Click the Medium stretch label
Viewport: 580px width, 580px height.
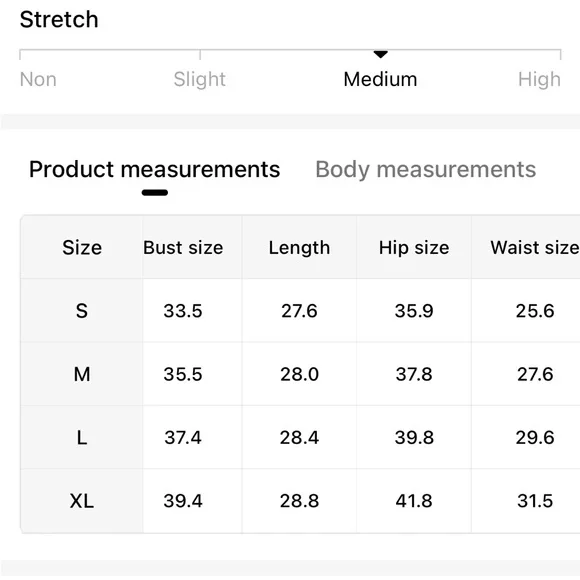380,79
